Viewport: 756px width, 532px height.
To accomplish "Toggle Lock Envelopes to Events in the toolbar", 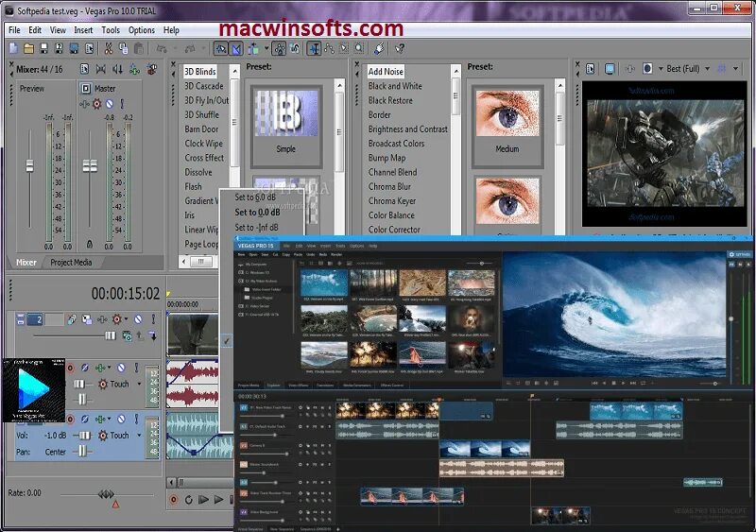I will point(279,48).
